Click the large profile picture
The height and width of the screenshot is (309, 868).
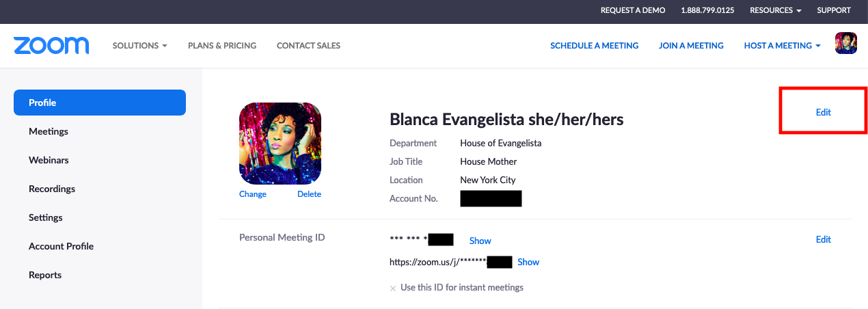coord(280,144)
